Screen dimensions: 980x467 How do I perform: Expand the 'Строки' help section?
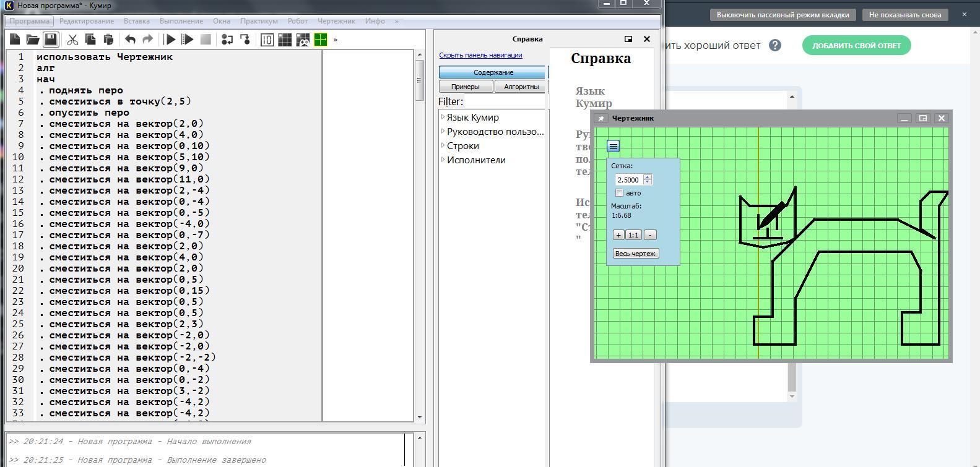pos(443,145)
